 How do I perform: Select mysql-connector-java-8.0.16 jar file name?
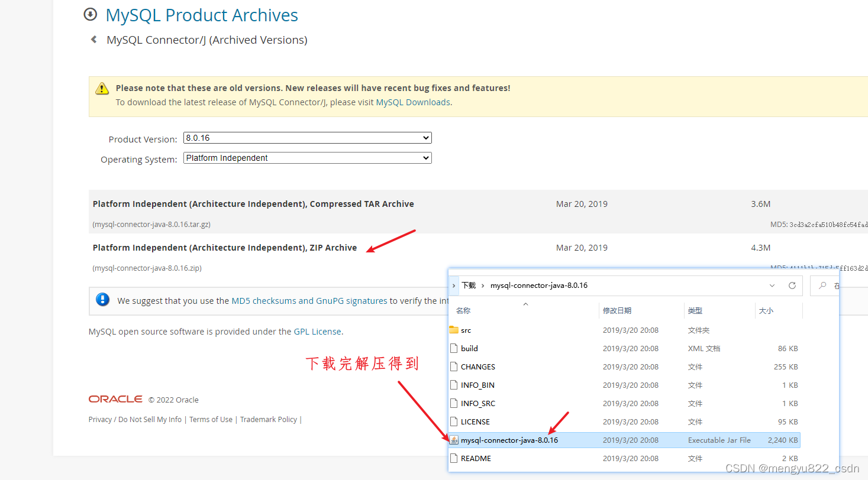tap(509, 440)
